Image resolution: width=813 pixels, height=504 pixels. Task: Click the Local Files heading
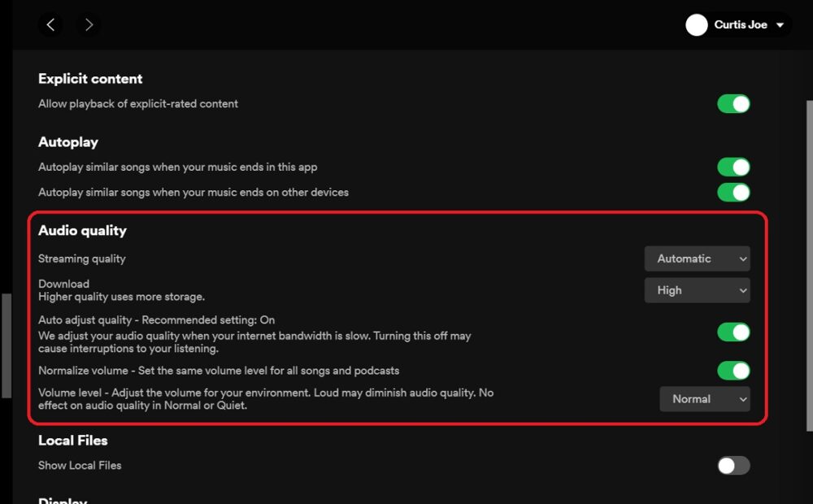click(72, 440)
